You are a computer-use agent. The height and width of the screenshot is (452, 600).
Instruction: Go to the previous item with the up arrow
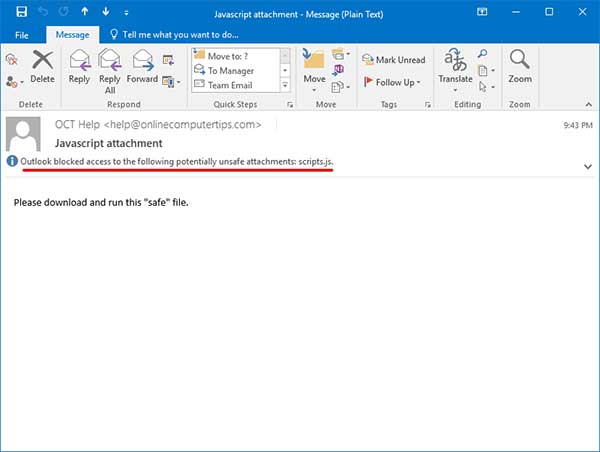[85, 12]
